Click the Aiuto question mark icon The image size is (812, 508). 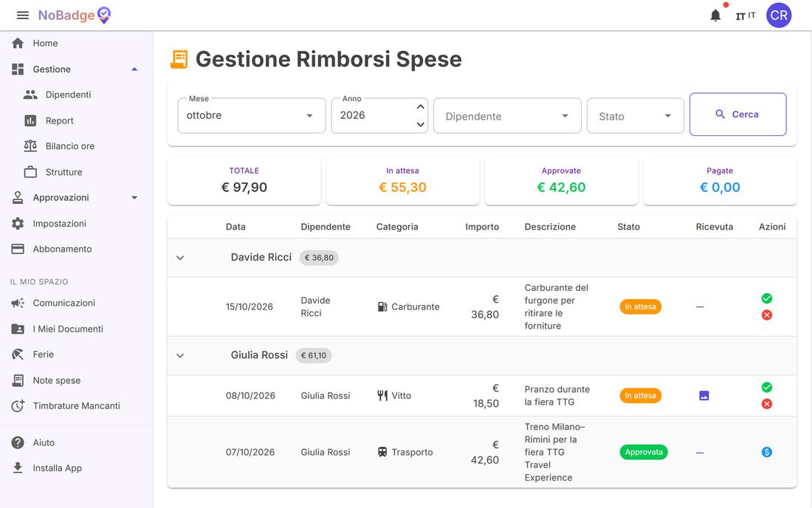18,443
